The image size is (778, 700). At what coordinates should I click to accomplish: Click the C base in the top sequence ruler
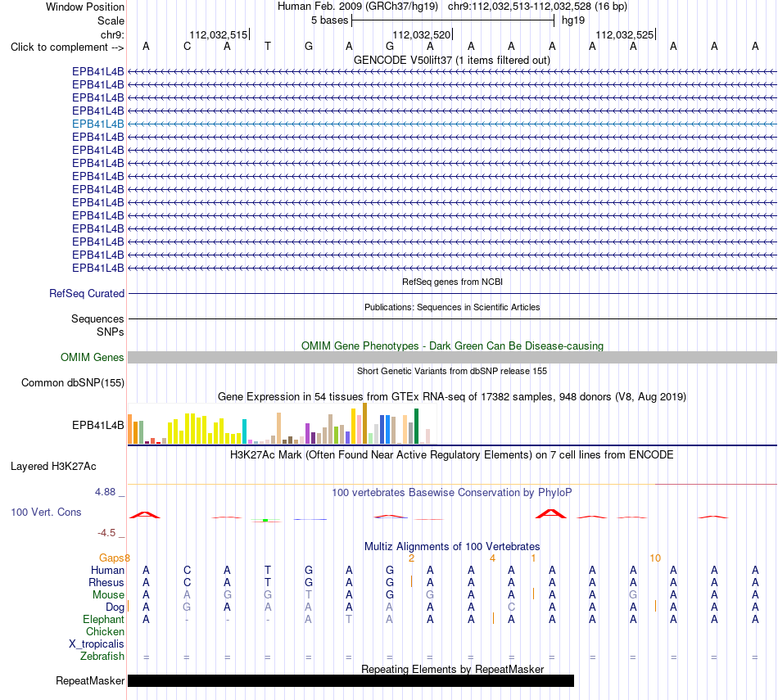[187, 46]
